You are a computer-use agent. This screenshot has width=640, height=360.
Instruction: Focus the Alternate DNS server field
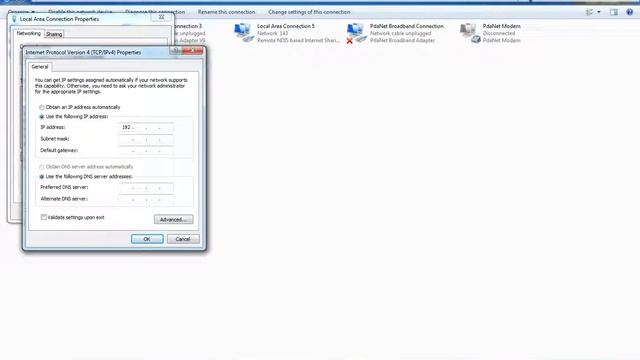coord(146,199)
